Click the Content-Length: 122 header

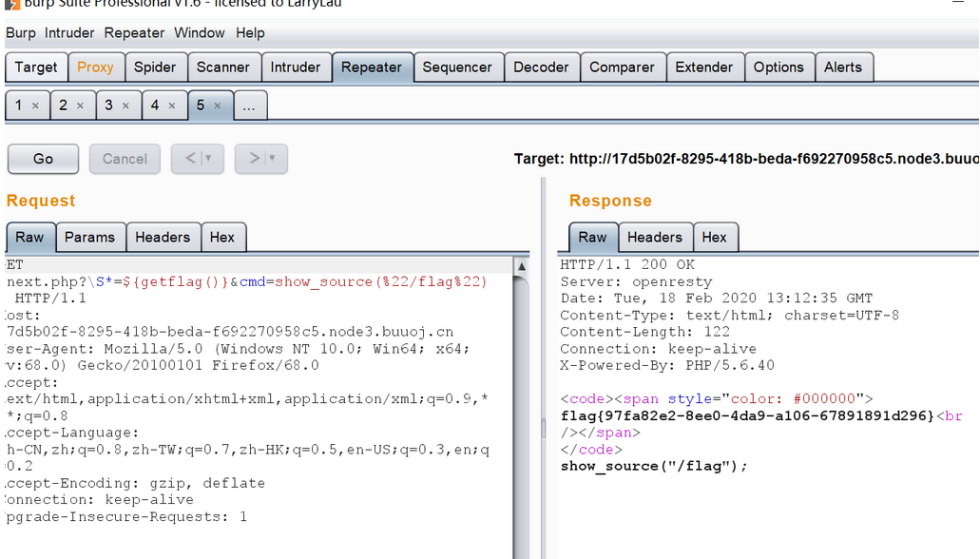(x=645, y=332)
